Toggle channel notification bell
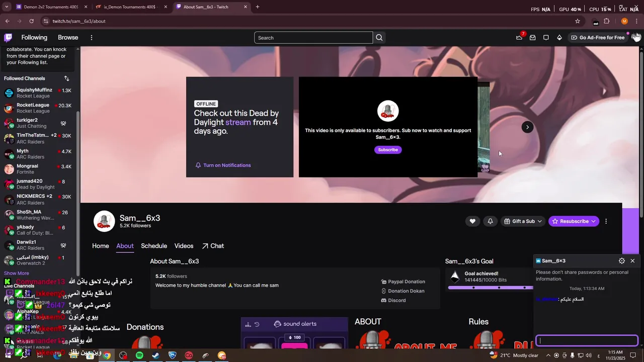The height and width of the screenshot is (362, 644). click(490, 221)
